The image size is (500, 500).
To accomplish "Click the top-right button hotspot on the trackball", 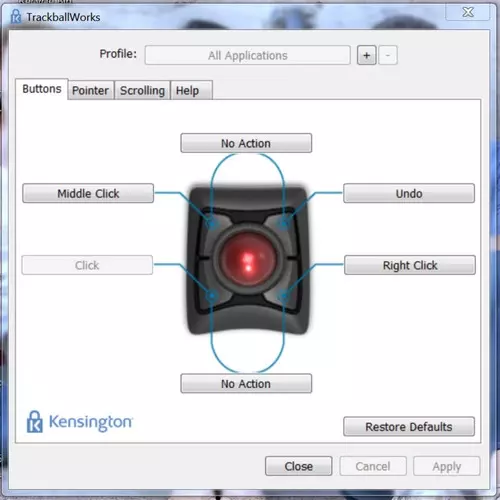I will pos(284,223).
